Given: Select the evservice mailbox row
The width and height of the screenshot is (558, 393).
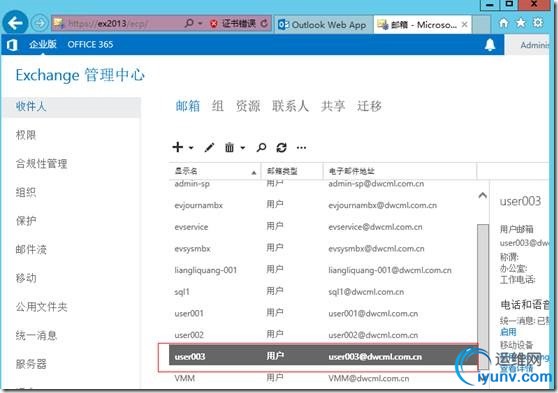Looking at the screenshot, I should [323, 227].
